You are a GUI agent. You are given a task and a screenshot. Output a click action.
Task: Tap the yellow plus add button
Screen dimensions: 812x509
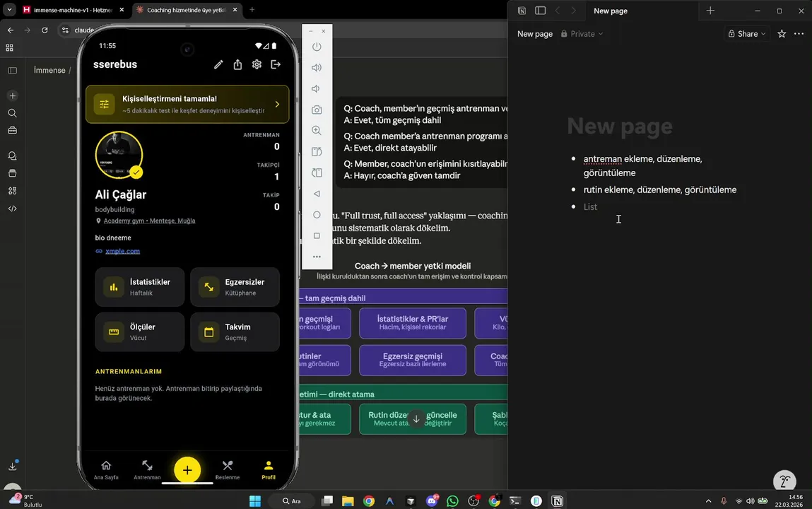[x=187, y=469]
